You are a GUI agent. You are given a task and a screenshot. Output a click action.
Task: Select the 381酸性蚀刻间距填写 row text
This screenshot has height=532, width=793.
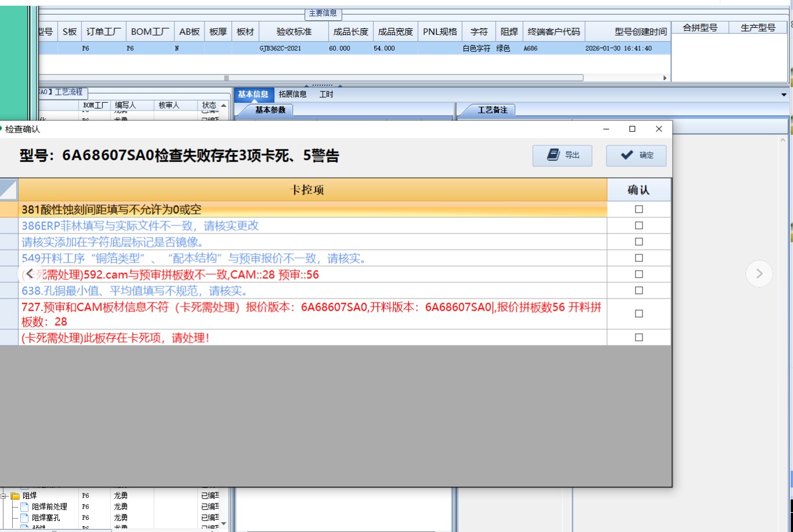tap(112, 209)
